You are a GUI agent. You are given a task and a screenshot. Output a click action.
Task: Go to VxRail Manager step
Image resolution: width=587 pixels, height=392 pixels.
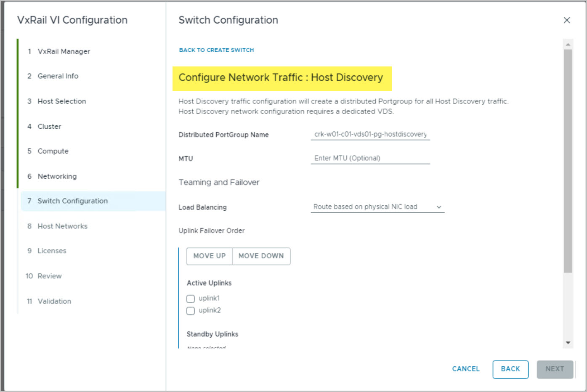[64, 51]
